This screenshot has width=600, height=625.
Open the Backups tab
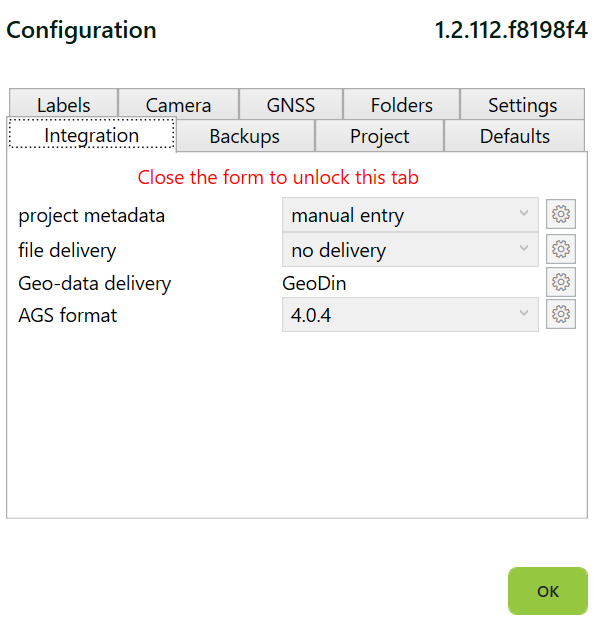coord(244,136)
